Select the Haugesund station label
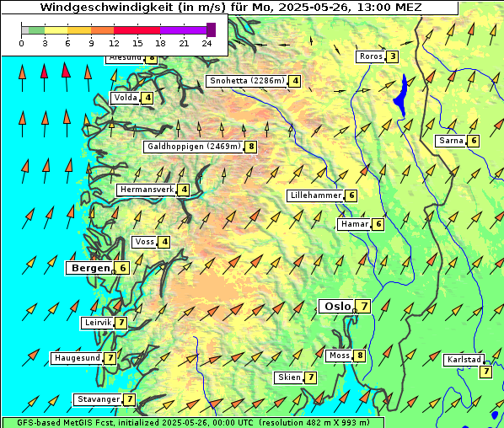 pos(77,358)
